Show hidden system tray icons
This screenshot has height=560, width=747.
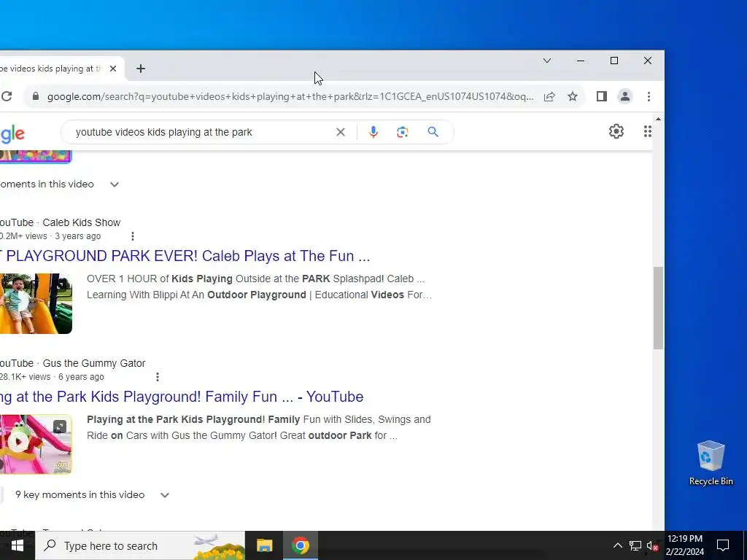(617, 545)
